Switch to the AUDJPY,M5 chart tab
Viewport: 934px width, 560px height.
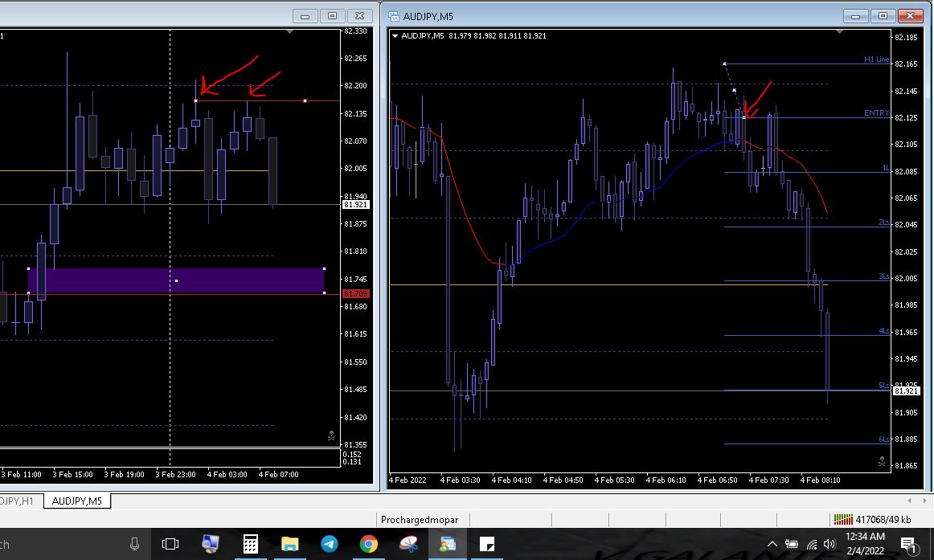coord(77,501)
